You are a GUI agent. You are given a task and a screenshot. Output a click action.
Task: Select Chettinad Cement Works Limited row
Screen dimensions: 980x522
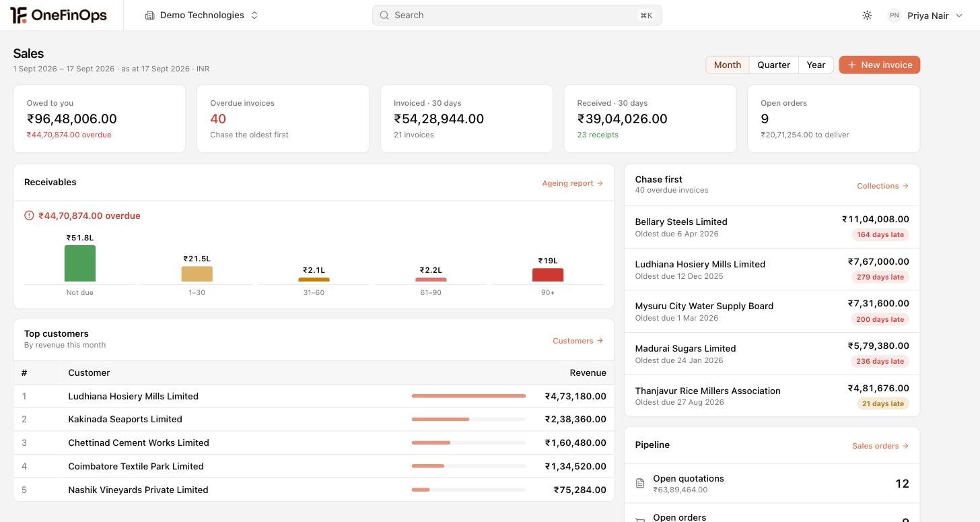pos(314,443)
